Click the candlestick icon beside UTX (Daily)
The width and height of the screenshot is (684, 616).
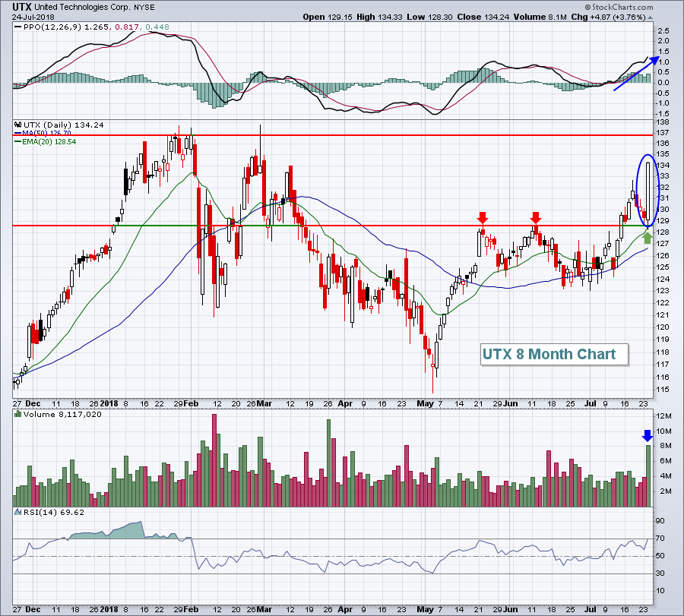point(18,125)
